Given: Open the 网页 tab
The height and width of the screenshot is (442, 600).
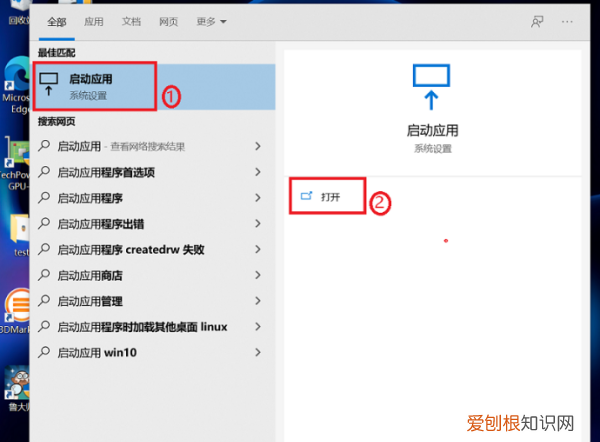Looking at the screenshot, I should point(169,22).
